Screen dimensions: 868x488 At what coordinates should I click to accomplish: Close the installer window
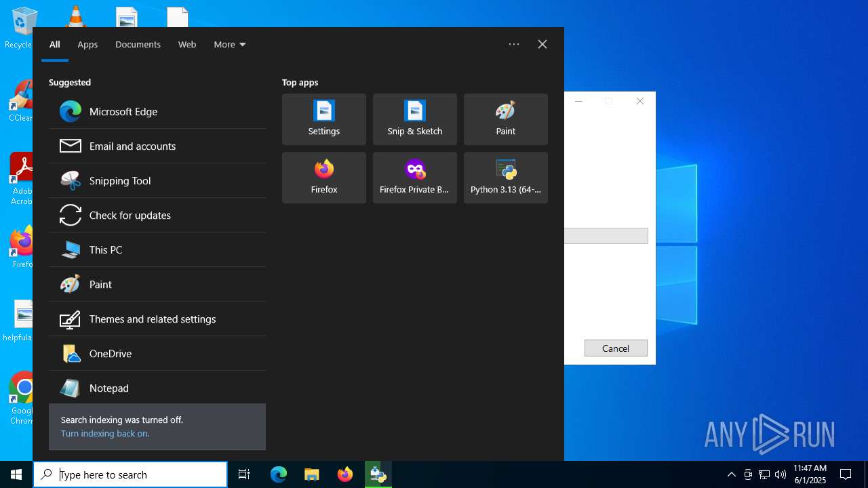640,101
